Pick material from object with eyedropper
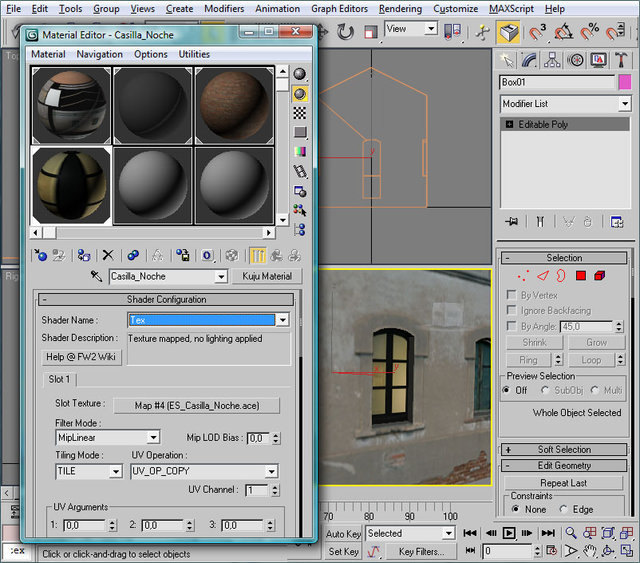This screenshot has height=563, width=640. click(x=97, y=276)
